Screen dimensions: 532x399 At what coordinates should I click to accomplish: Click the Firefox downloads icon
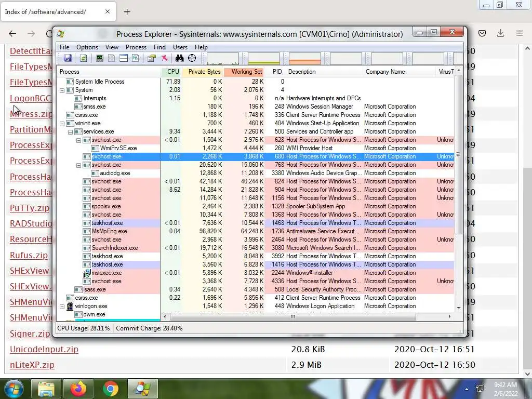coord(500,33)
